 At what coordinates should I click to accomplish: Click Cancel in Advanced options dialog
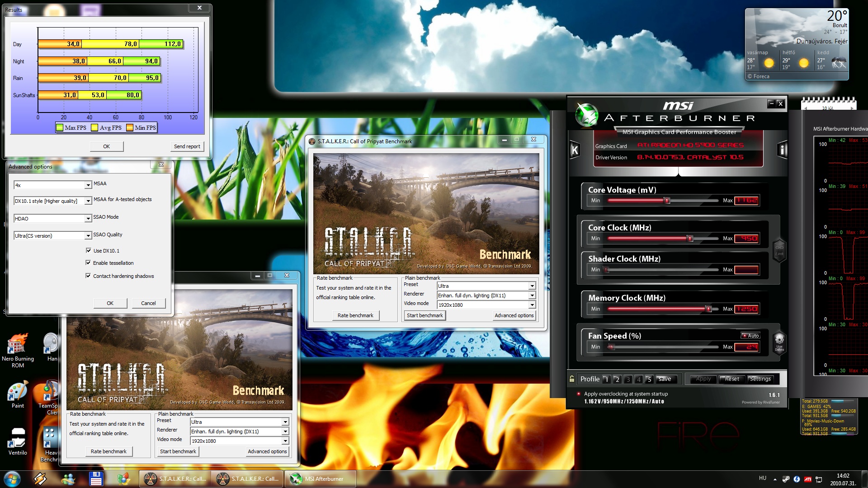pyautogui.click(x=148, y=303)
